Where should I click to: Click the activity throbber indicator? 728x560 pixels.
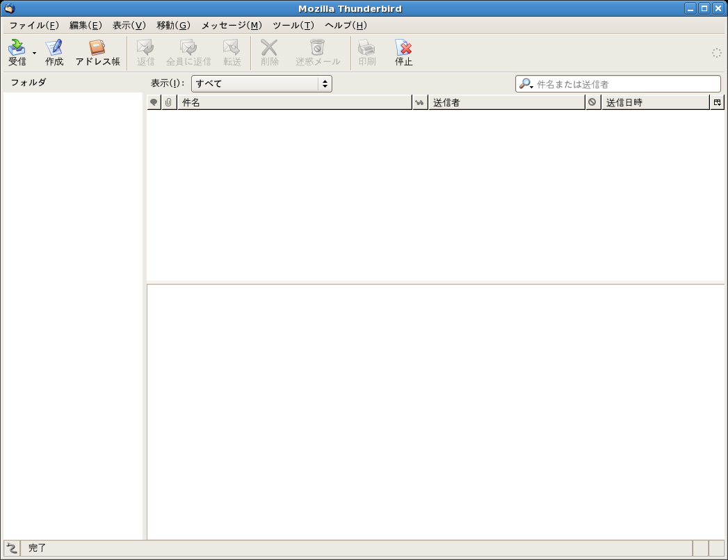coord(716,52)
